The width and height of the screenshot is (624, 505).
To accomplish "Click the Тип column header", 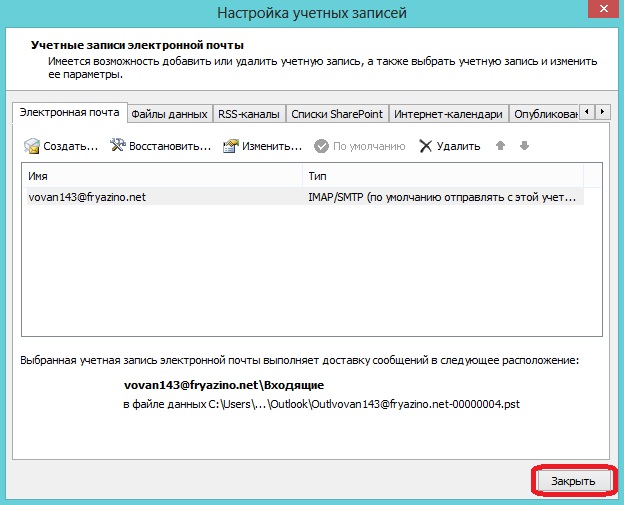I will click(443, 176).
